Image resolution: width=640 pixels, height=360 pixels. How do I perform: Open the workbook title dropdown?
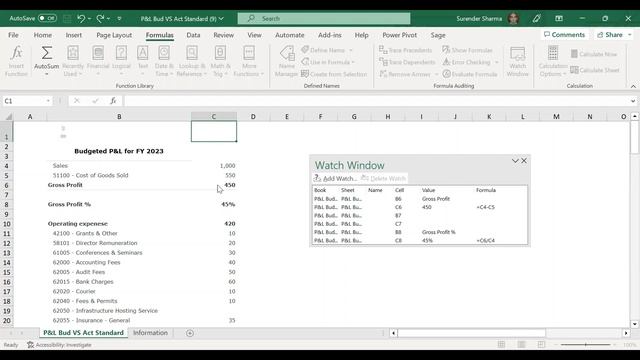[x=221, y=18]
